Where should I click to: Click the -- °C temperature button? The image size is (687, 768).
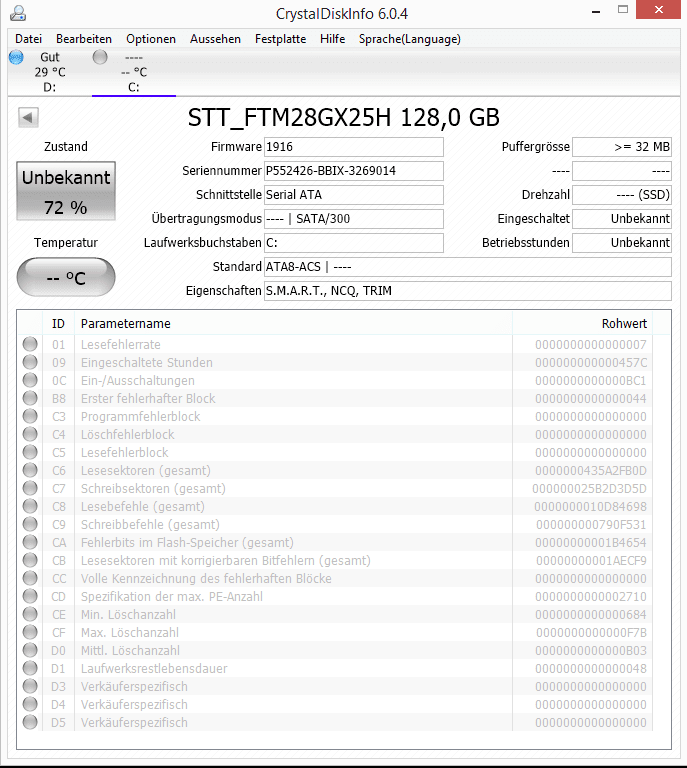66,277
